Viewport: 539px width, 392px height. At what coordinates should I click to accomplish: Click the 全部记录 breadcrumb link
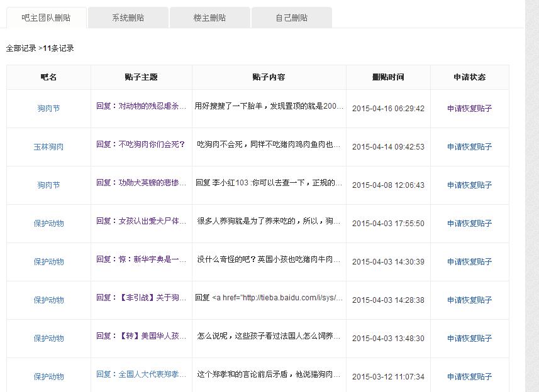point(21,48)
